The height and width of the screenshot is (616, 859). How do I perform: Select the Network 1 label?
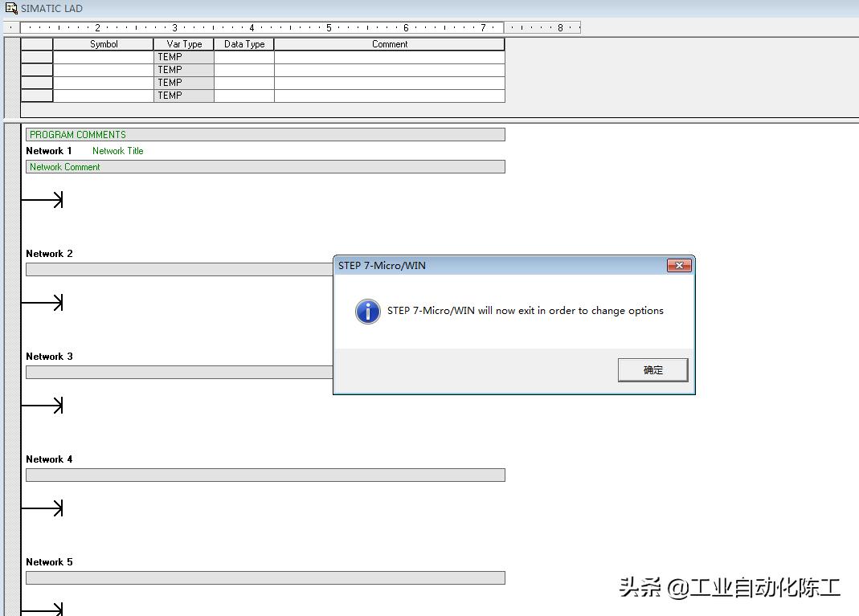[49, 151]
